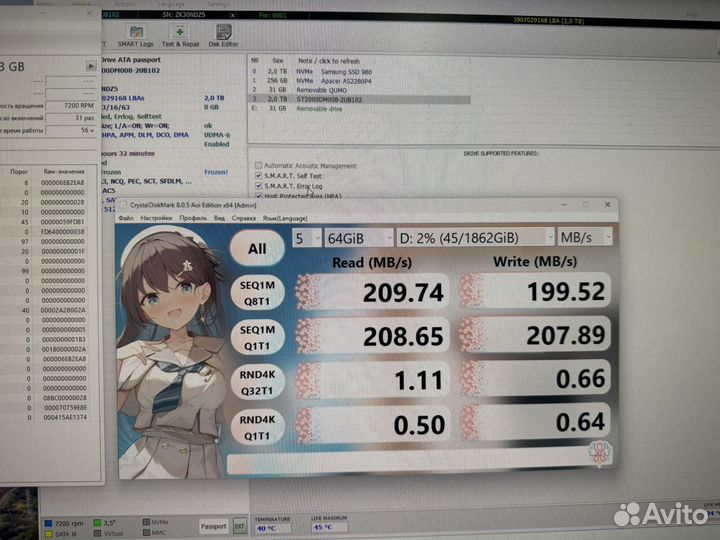Click raw value FD6400000038
Image resolution: width=720 pixels, height=540 pixels.
[62, 232]
